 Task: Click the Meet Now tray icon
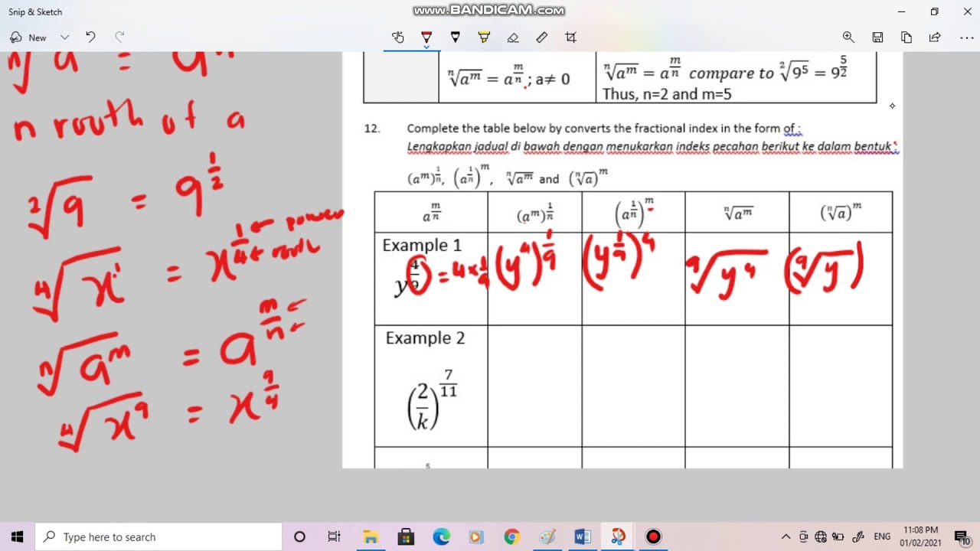(x=803, y=536)
